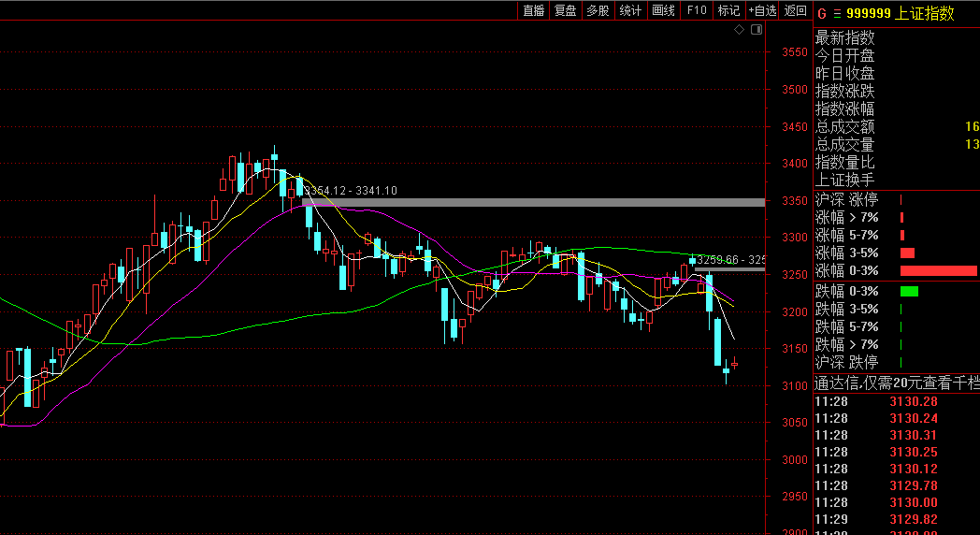Image resolution: width=980 pixels, height=535 pixels.
Task: Click the tick value 3130.31
Action: click(x=914, y=435)
